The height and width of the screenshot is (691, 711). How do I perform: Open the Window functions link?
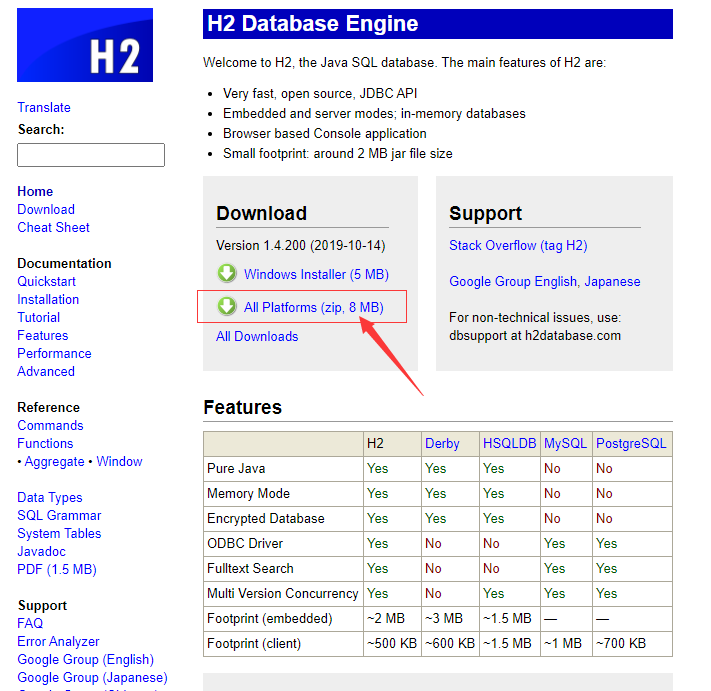click(x=119, y=462)
